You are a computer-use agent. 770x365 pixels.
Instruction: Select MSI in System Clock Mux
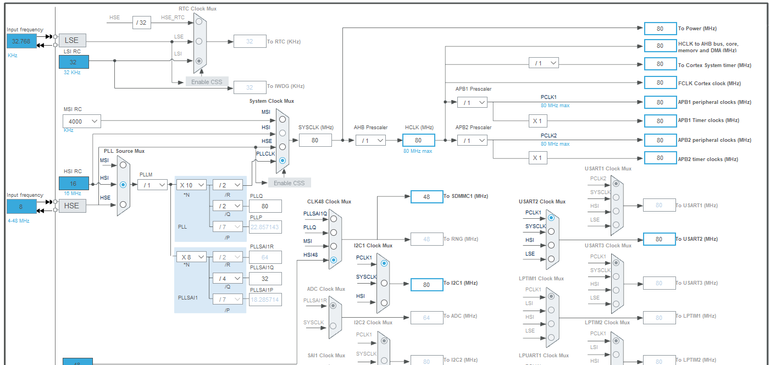pyautogui.click(x=282, y=119)
